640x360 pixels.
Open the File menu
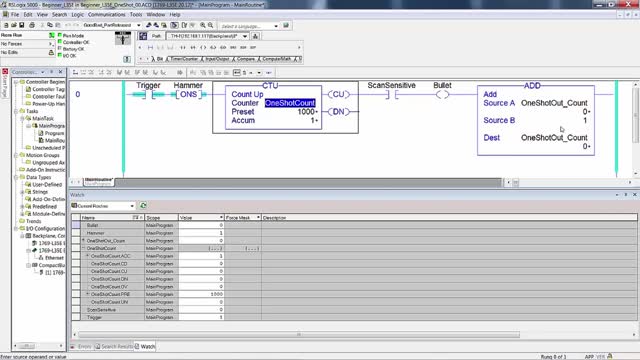[x=15, y=14]
